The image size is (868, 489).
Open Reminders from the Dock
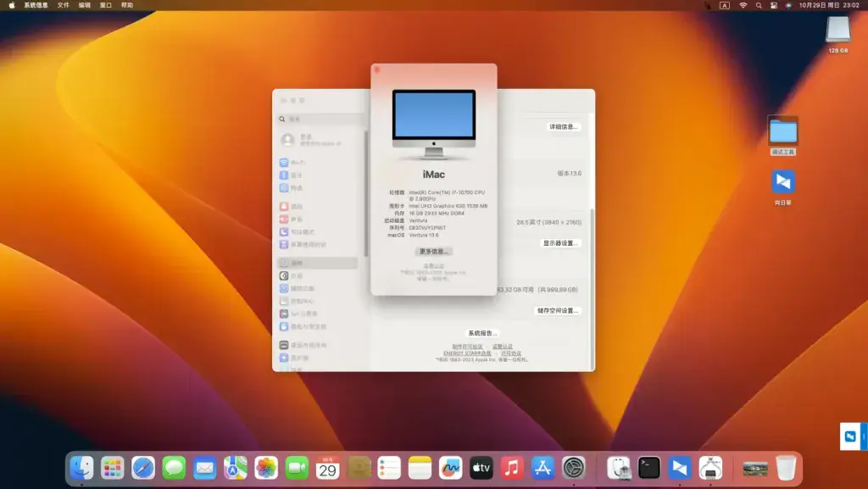coord(389,468)
